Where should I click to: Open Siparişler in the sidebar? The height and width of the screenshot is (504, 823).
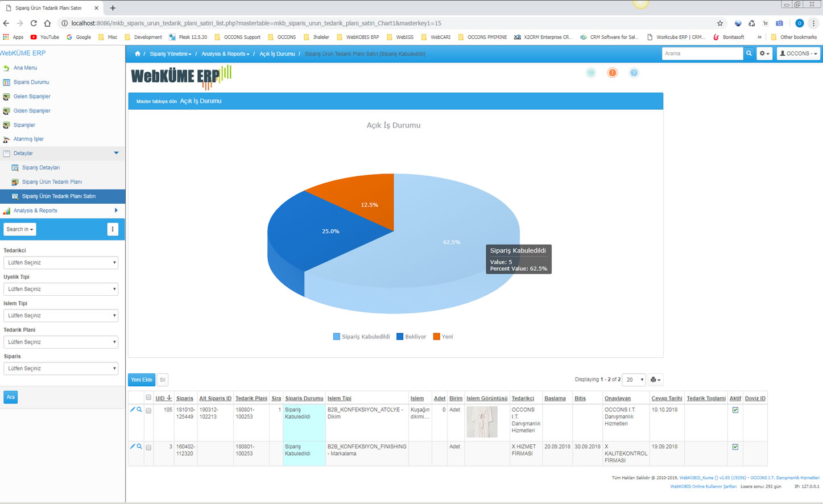24,125
